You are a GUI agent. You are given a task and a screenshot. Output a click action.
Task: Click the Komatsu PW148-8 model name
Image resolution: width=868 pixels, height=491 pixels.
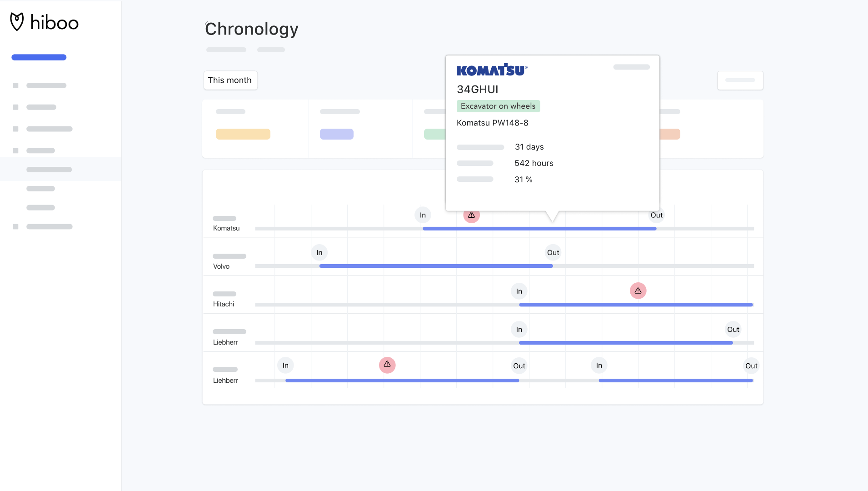coord(493,123)
